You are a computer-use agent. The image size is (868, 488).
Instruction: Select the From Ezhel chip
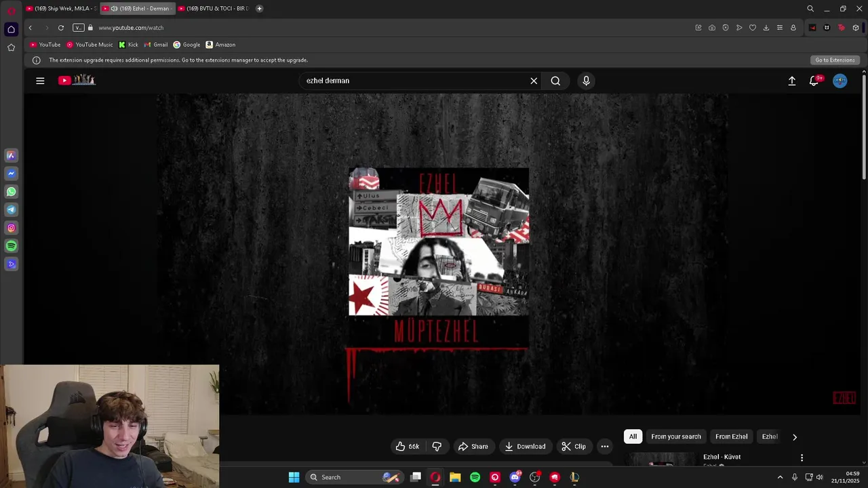tap(731, 436)
